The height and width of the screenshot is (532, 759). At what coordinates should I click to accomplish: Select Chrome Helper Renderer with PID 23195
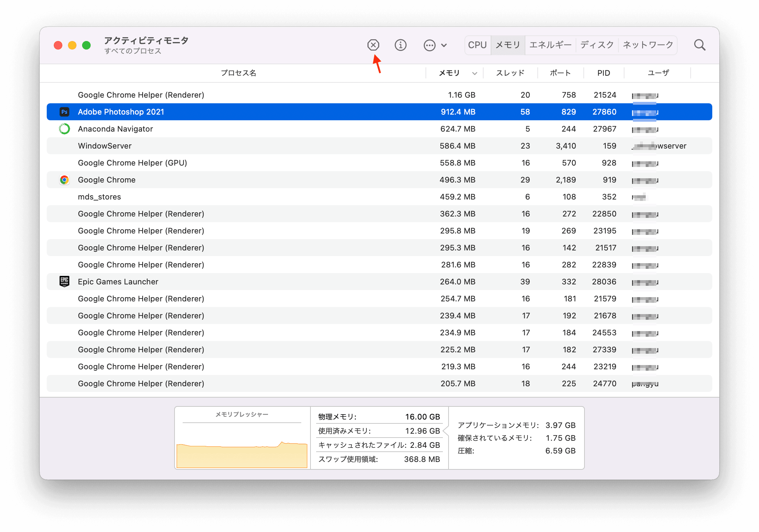[x=379, y=231]
